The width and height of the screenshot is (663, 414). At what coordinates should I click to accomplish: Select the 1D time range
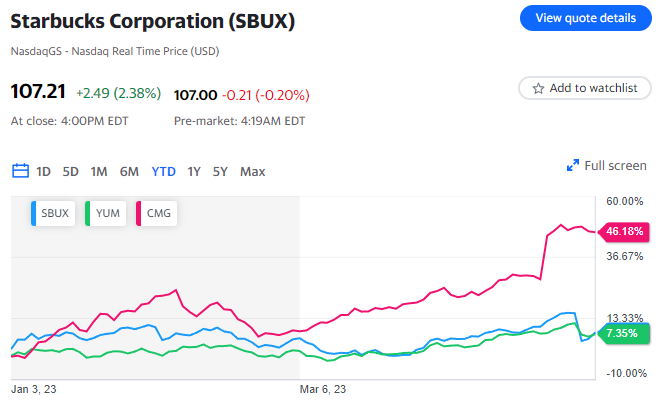(x=43, y=171)
